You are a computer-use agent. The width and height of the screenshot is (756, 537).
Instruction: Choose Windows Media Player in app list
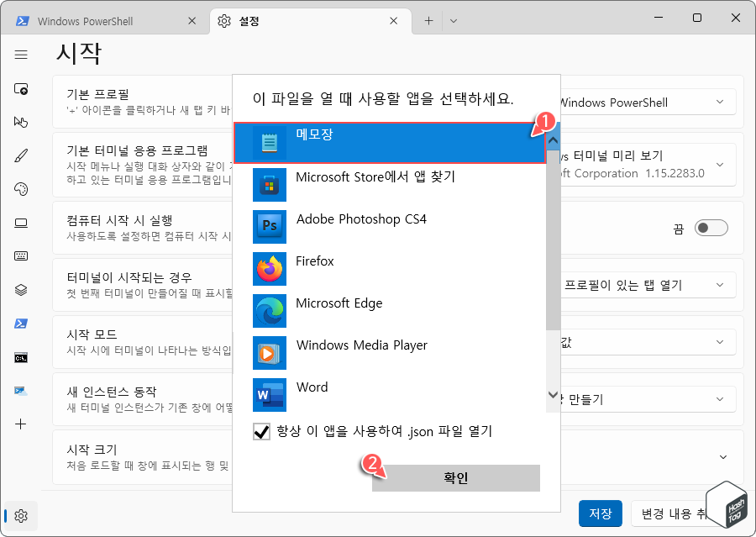pos(390,353)
